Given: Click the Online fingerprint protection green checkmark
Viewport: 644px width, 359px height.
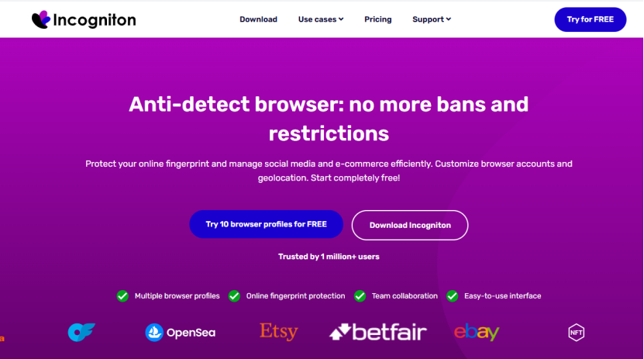Looking at the screenshot, I should tap(234, 295).
